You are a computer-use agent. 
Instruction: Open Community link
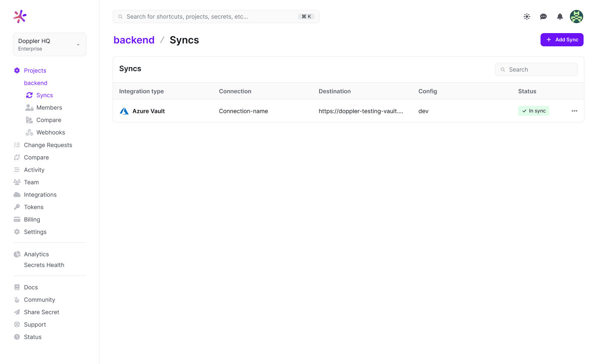[x=39, y=300]
